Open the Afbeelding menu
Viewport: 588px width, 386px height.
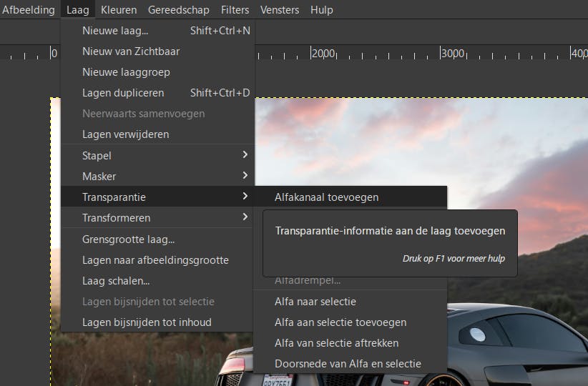point(28,10)
